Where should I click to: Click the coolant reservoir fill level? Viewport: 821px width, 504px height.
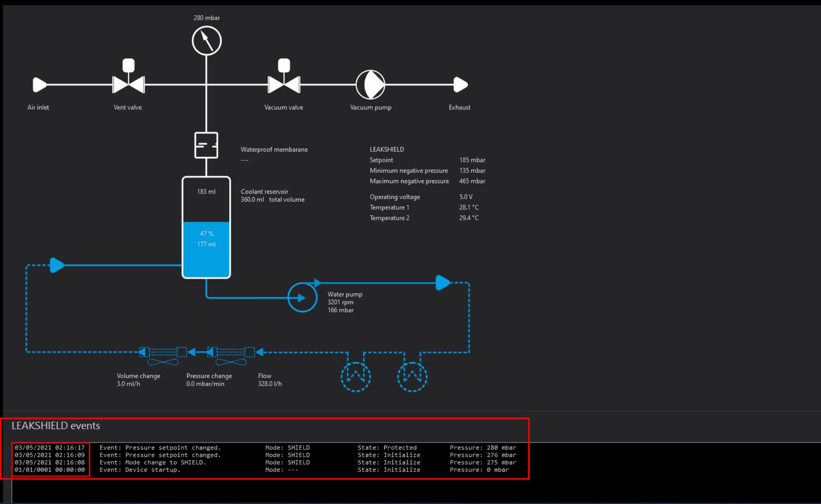tap(206, 248)
